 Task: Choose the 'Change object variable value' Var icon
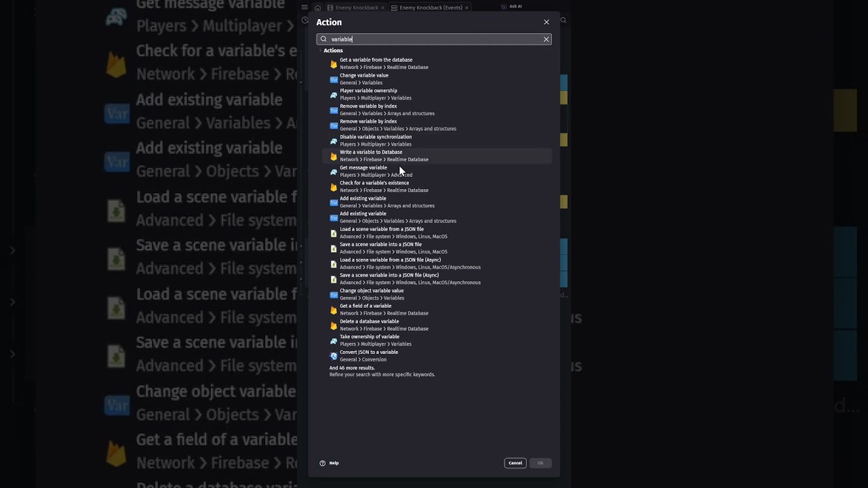(x=334, y=295)
